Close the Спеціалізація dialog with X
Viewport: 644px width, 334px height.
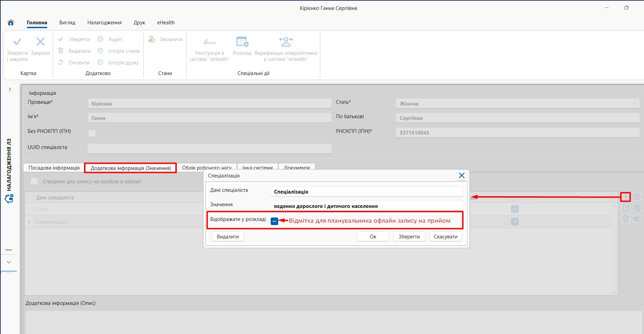462,175
